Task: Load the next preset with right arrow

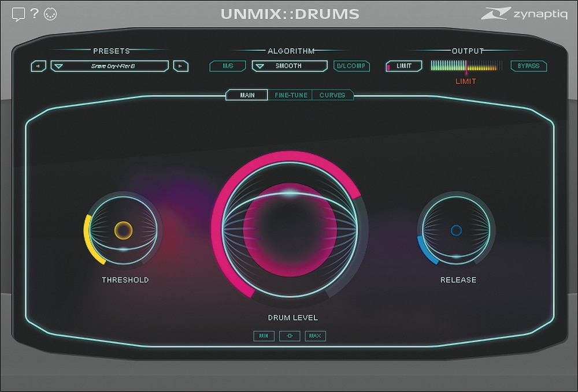Action: click(180, 66)
